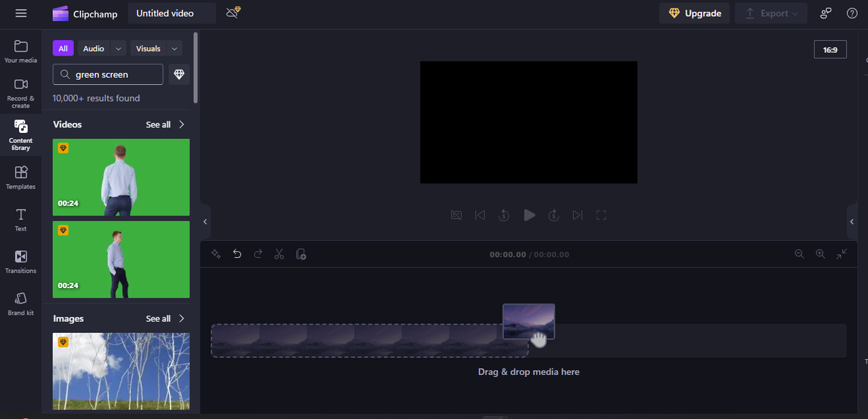Screen dimensions: 868x419
Task: Undo the last action
Action: [x=237, y=254]
